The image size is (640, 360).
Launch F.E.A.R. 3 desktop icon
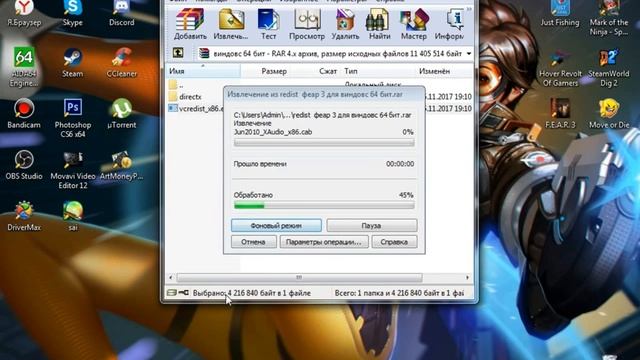(x=560, y=114)
